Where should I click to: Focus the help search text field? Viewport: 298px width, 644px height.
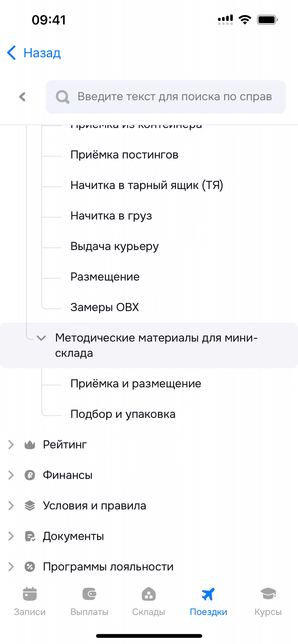(x=174, y=97)
